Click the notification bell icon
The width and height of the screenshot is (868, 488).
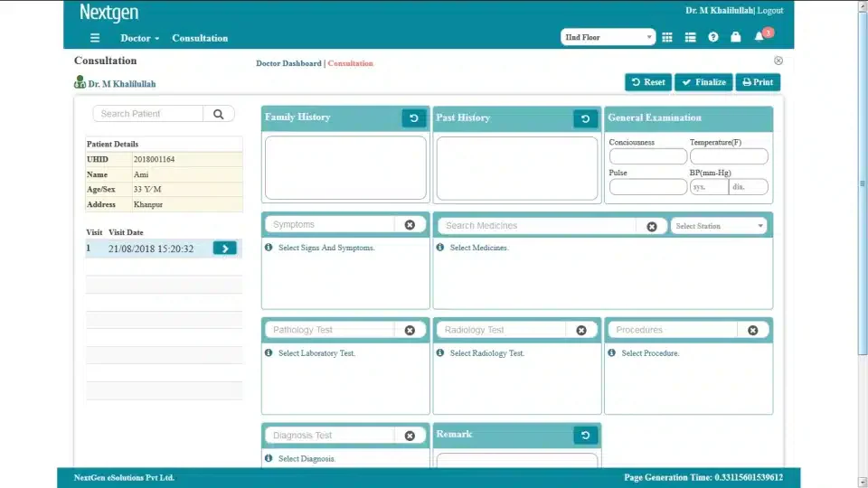tap(759, 37)
